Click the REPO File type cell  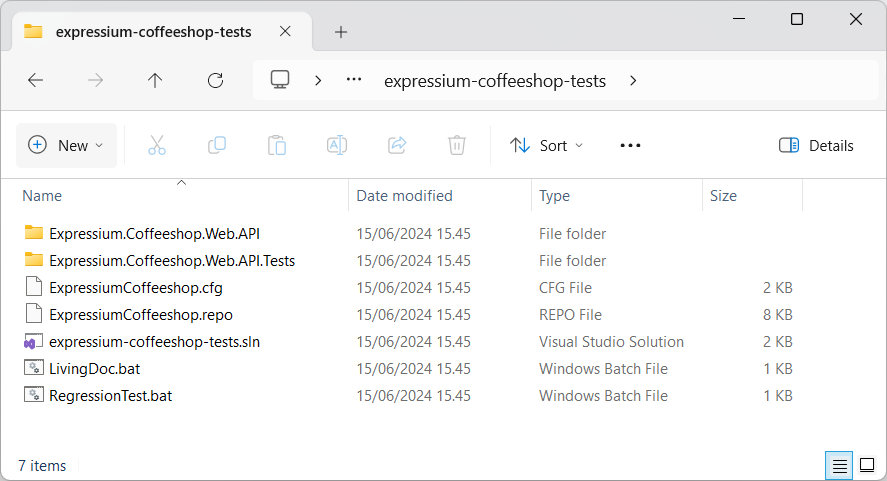(570, 315)
